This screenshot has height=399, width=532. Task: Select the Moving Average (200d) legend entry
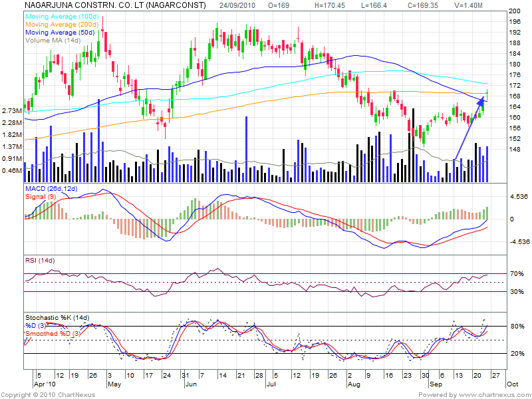61,23
